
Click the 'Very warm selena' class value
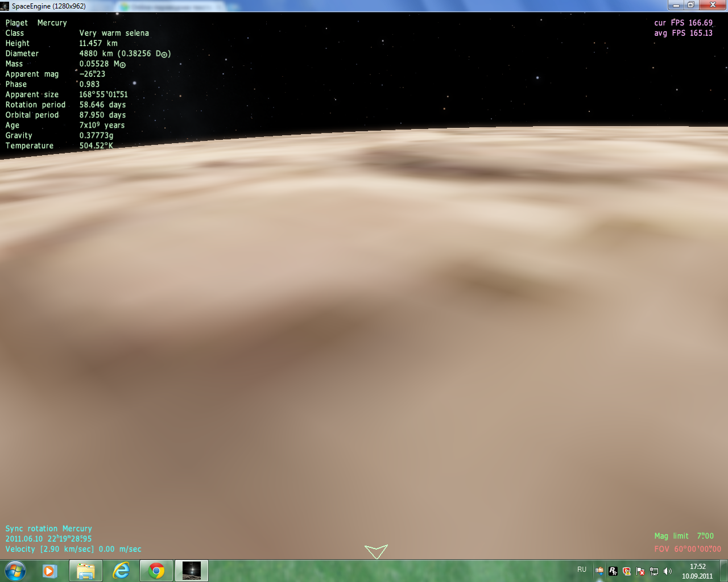click(x=114, y=33)
